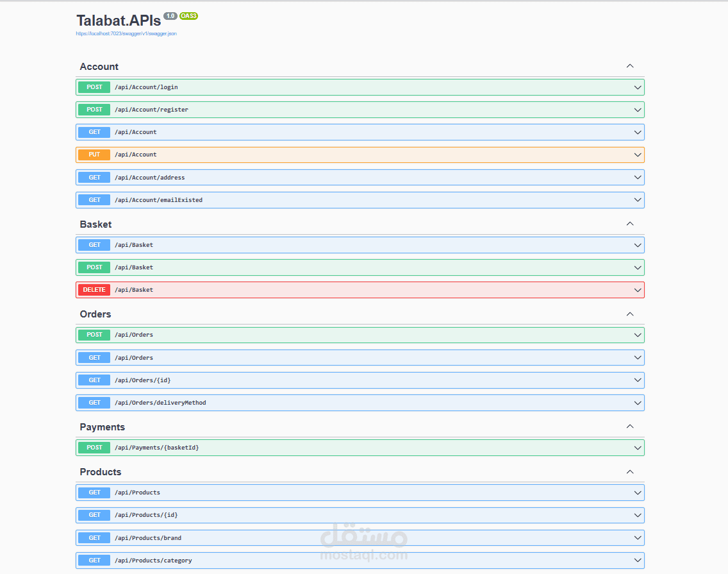728x574 pixels.
Task: Click the /api/Account/emailExisted path text
Action: [x=158, y=200]
